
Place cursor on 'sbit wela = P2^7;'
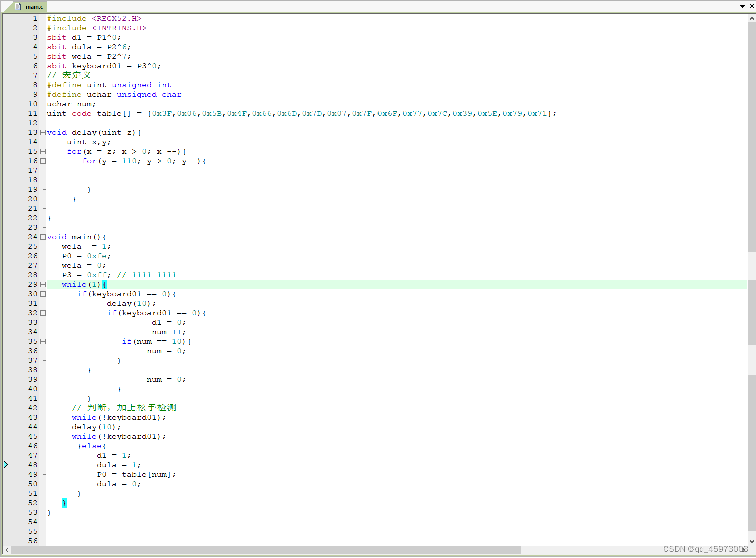(x=89, y=57)
